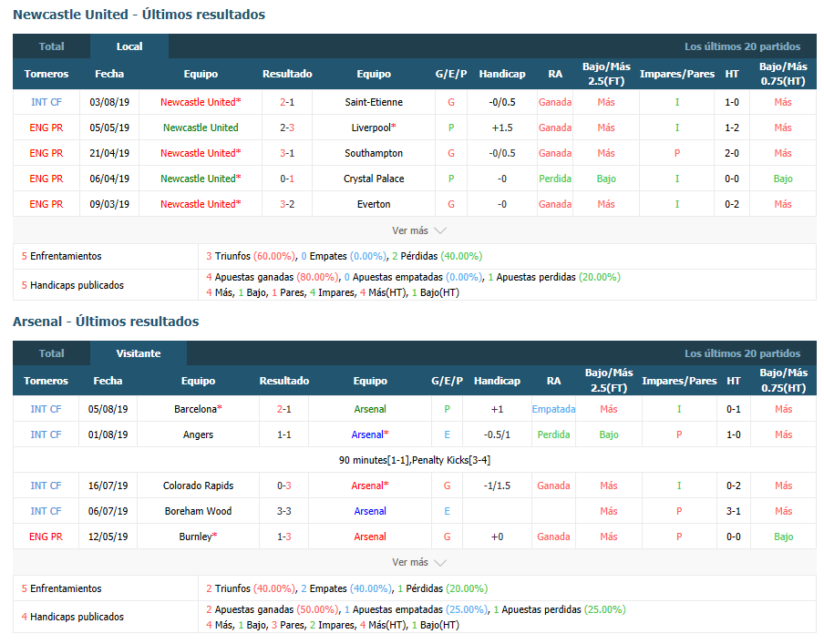The image size is (824, 644).
Task: Switch to Total tab in Newcastle United results
Action: 51,46
